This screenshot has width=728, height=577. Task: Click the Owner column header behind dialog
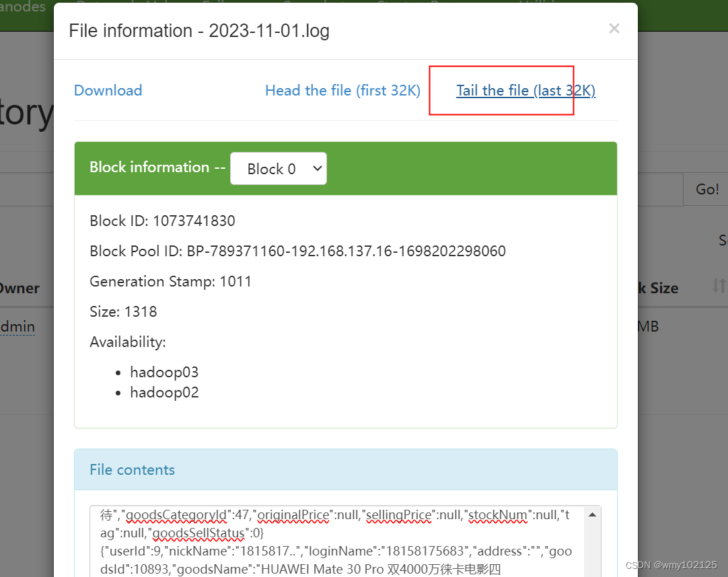click(x=20, y=288)
